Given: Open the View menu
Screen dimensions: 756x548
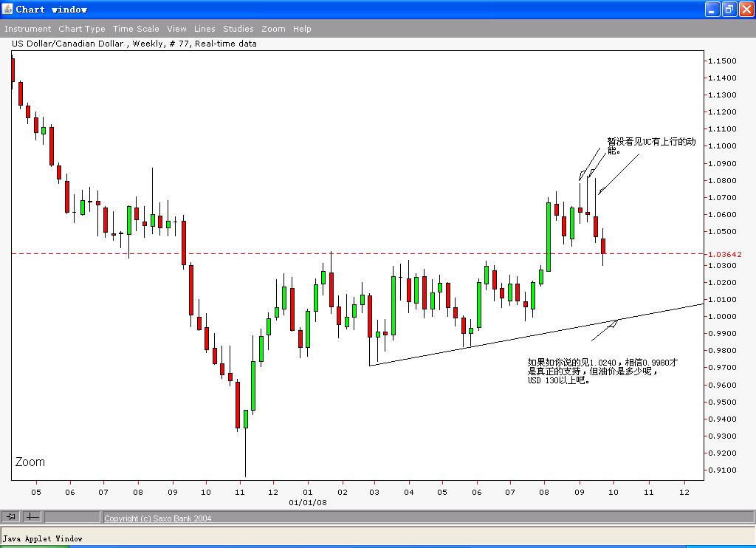Looking at the screenshot, I should pyautogui.click(x=176, y=29).
